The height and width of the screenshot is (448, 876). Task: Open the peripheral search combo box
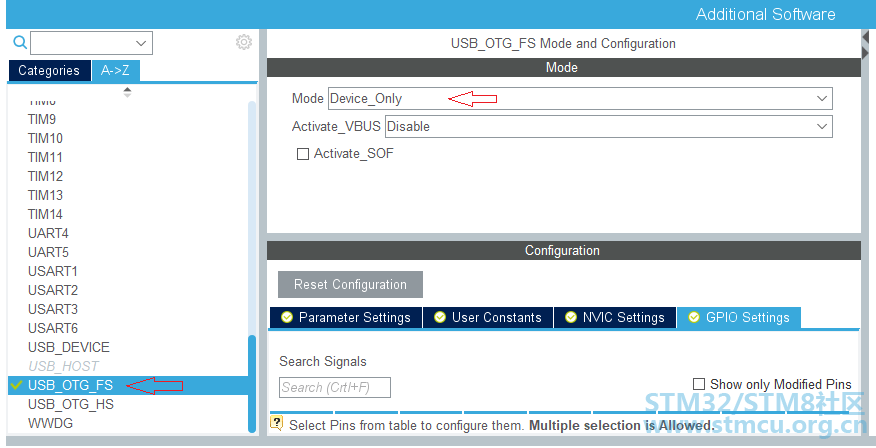point(92,43)
